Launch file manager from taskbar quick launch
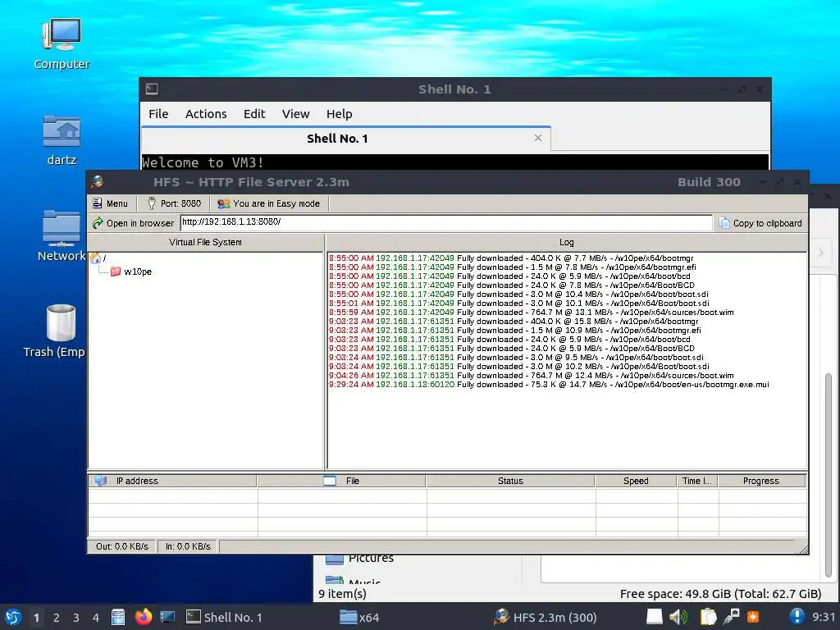840x630 pixels. click(x=118, y=617)
